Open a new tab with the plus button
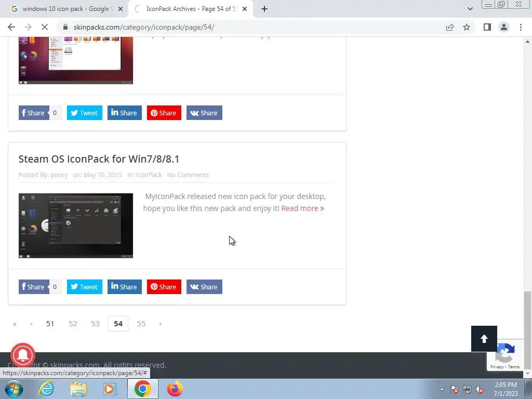Screen dimensions: 532x399 pyautogui.click(x=264, y=9)
